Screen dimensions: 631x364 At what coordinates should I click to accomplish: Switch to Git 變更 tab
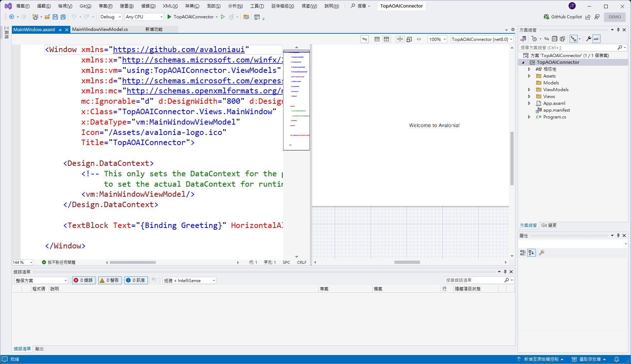[549, 225]
